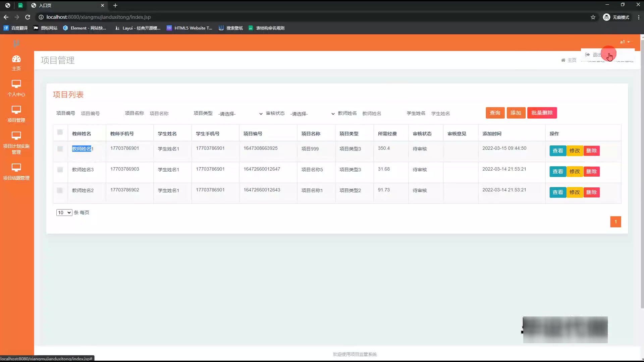Open 个人中心 monitor icon in sidebar
The width and height of the screenshot is (644, 362).
coord(16,84)
